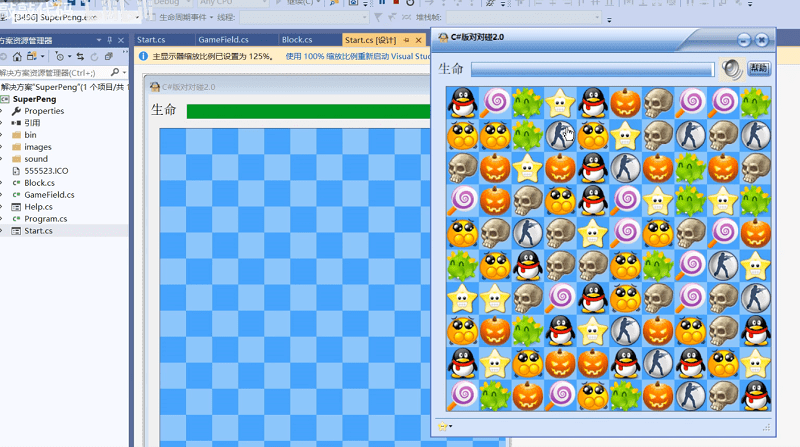
Task: Click the Home icon in Solution Explorer toolbar
Action: pyautogui.click(x=17, y=56)
